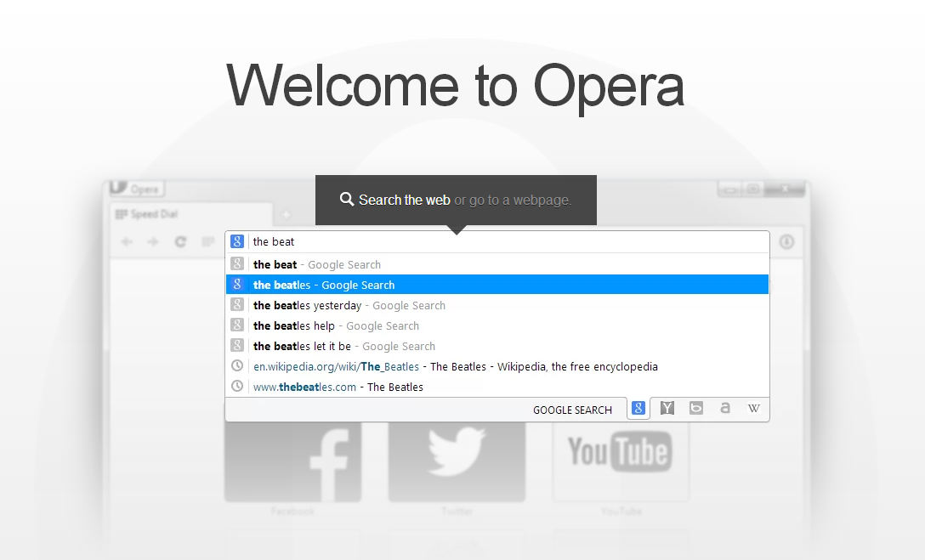Viewport: 925px width, 560px height.
Task: Open the Opera menu button
Action: [136, 188]
